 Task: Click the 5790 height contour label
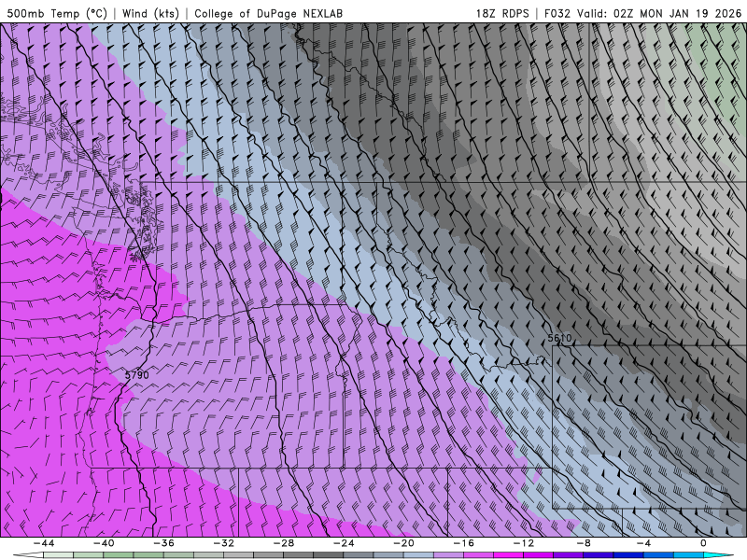pos(136,375)
